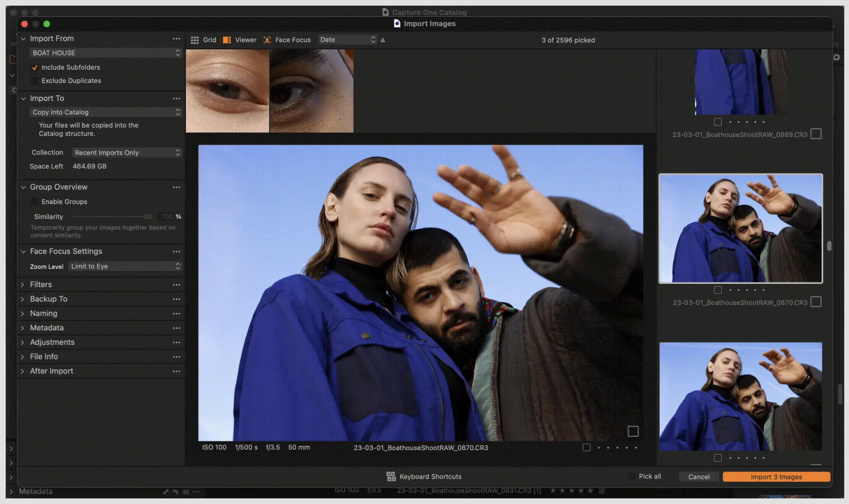Open Metadata section ellipsis menu
The image size is (849, 504).
point(176,328)
